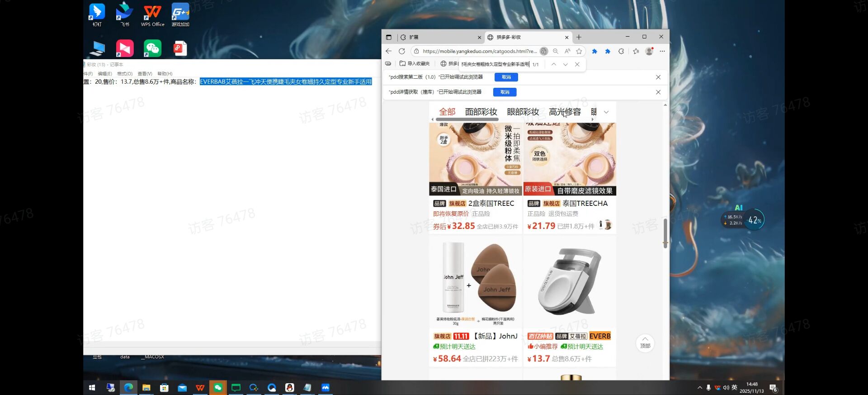The width and height of the screenshot is (868, 395).
Task: Click the Edge browser taskbar icon
Action: click(x=128, y=387)
